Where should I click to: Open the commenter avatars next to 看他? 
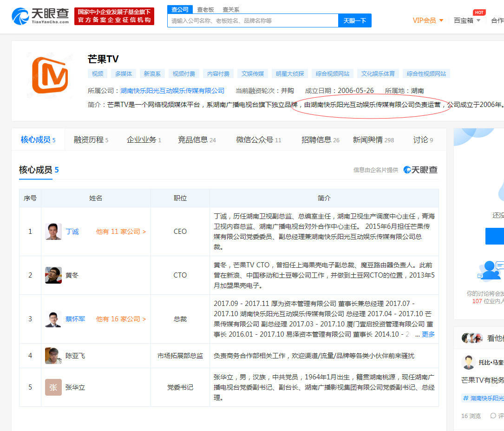472,338
